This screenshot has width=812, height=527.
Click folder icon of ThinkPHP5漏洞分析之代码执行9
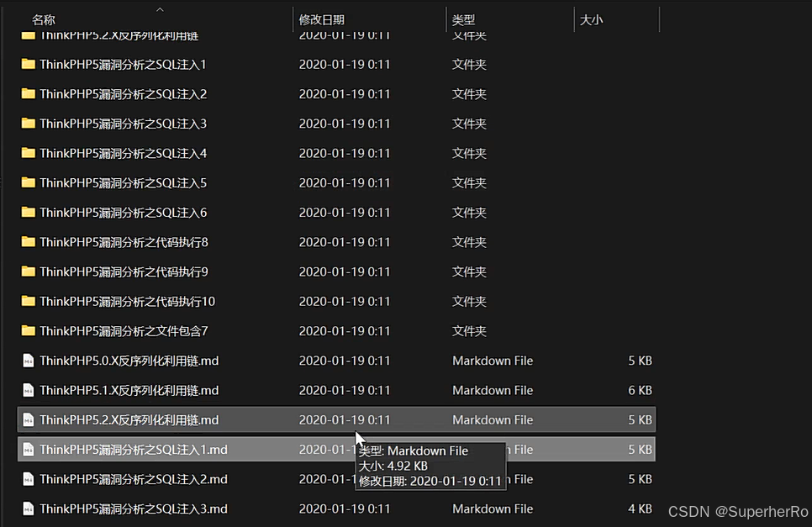[29, 271]
